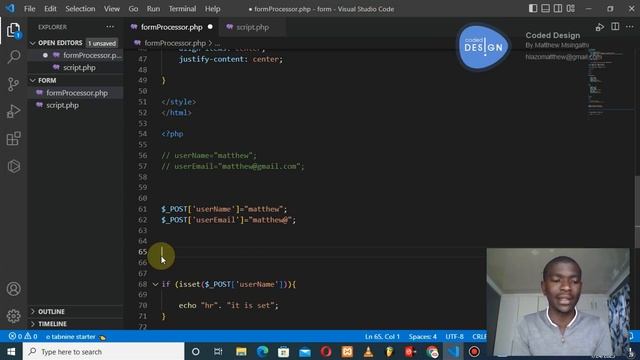Open the Run menu
Viewport: 640px width, 360px height.
(153, 9)
